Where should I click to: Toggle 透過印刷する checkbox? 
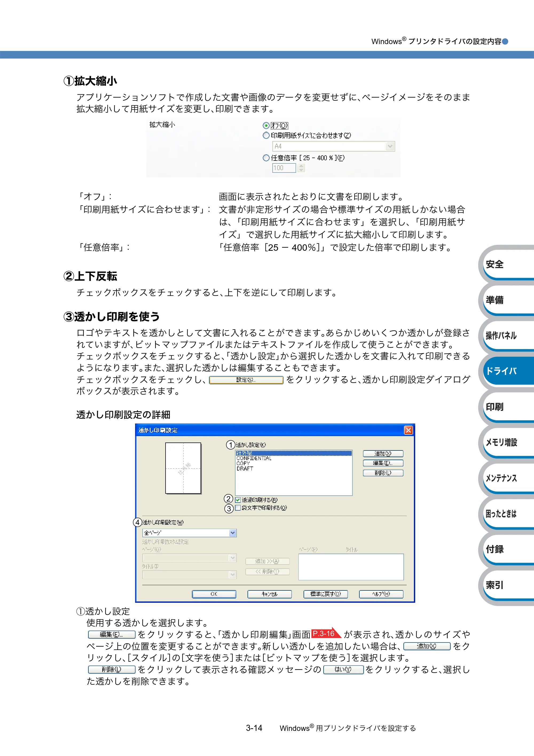tap(238, 500)
